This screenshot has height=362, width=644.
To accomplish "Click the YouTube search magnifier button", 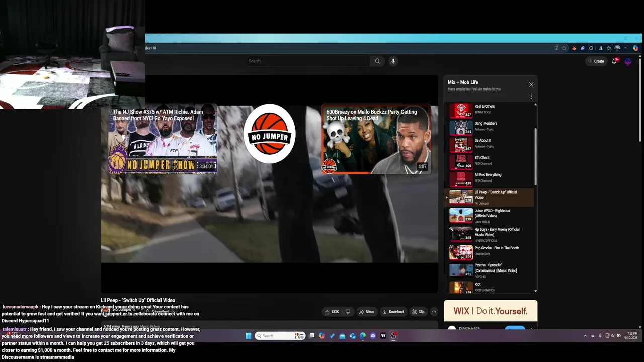I will pyautogui.click(x=377, y=61).
